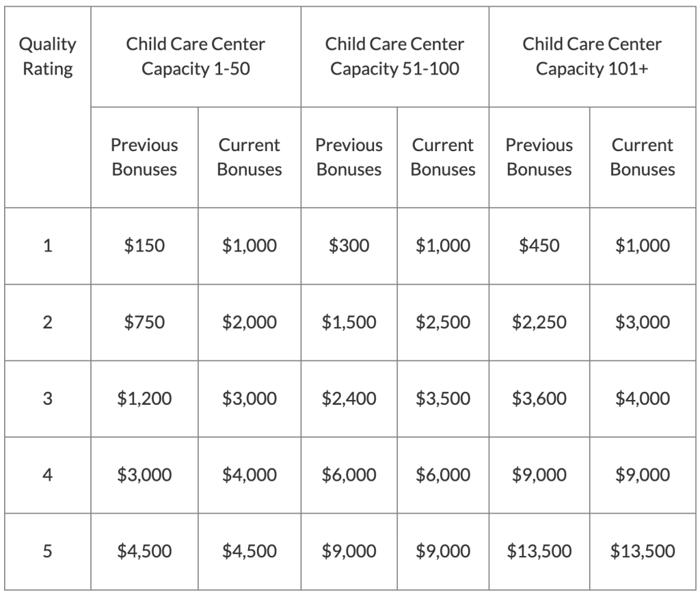The image size is (700, 597).
Task: Click the Quality Rating column header
Action: pos(47,57)
